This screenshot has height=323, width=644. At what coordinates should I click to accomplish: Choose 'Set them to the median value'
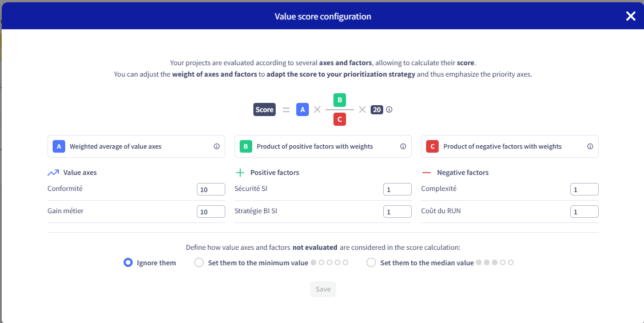click(x=371, y=263)
